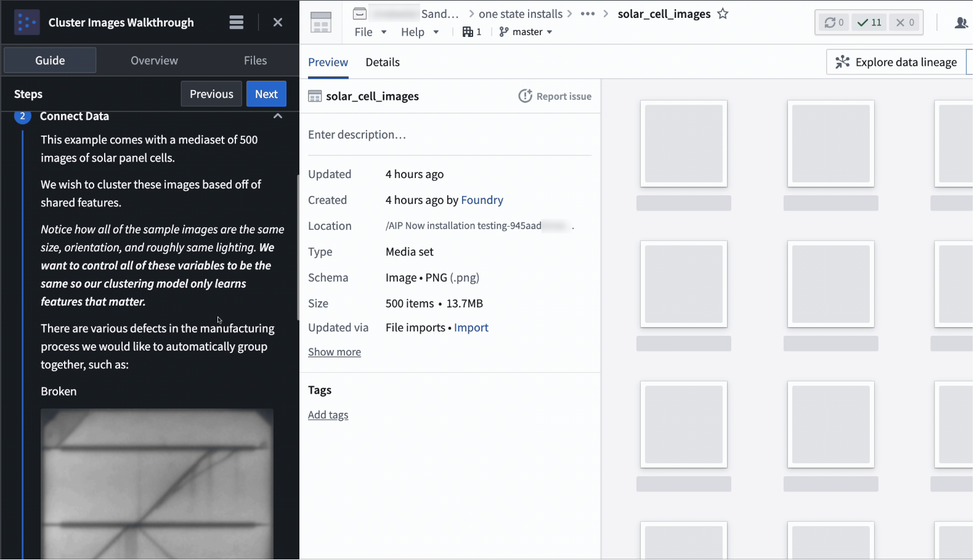Click the Broken solar cell sample image

point(157,484)
